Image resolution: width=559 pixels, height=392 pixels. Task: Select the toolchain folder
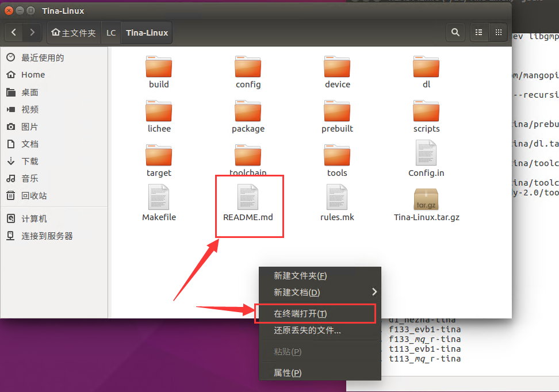point(248,160)
